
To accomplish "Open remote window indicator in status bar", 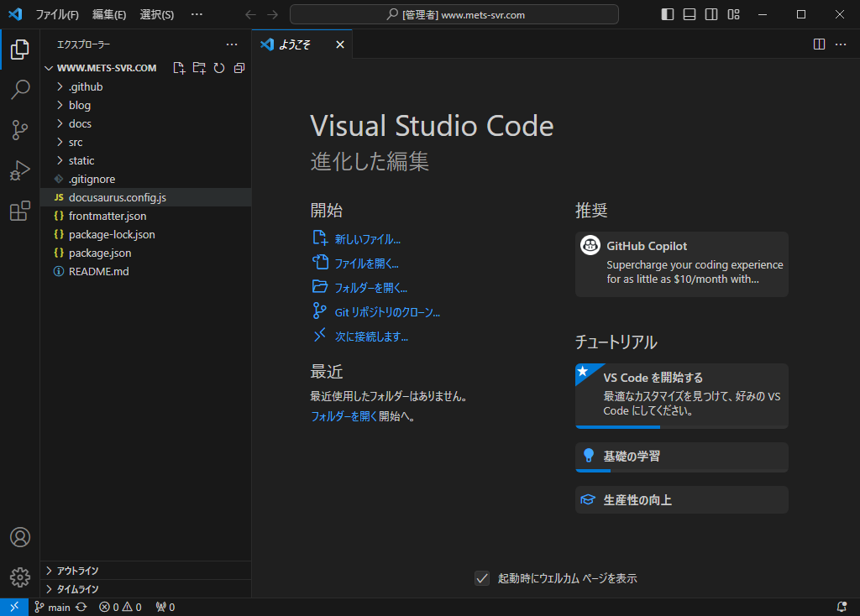I will point(14,607).
